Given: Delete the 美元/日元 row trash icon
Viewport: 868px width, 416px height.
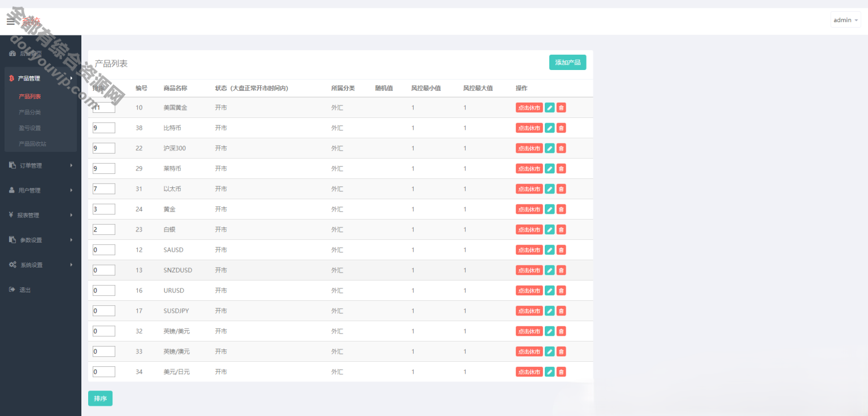Looking at the screenshot, I should (561, 372).
